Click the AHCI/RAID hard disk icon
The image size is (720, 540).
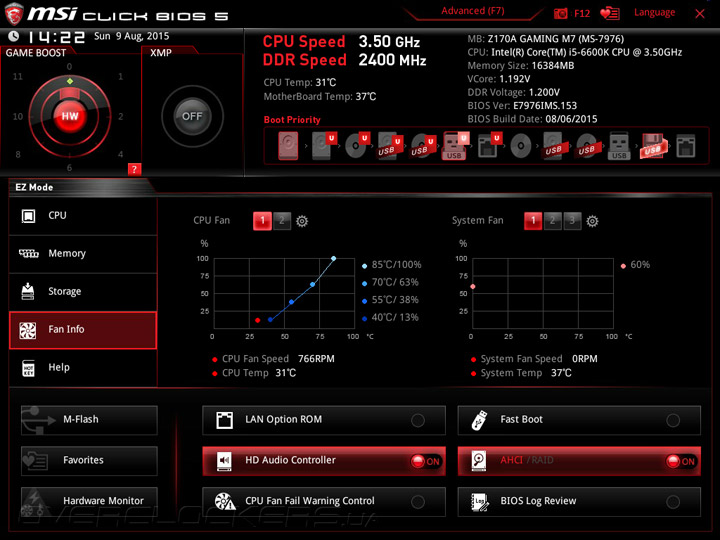coord(479,461)
